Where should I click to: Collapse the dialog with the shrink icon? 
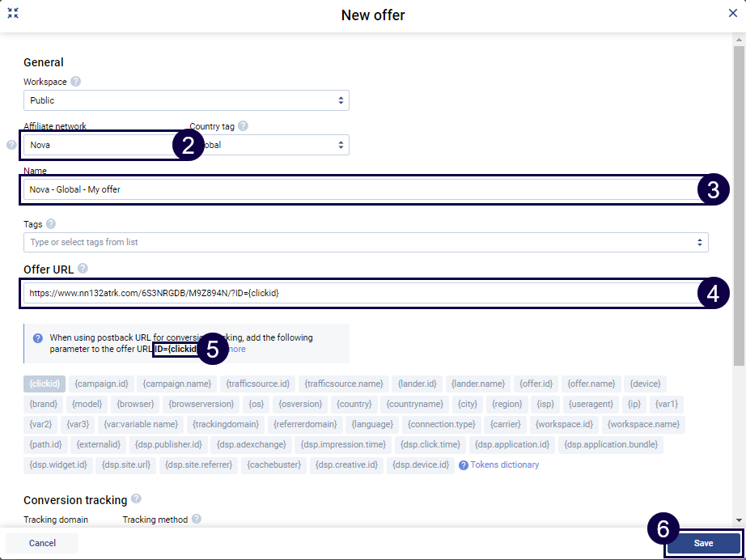(x=13, y=14)
